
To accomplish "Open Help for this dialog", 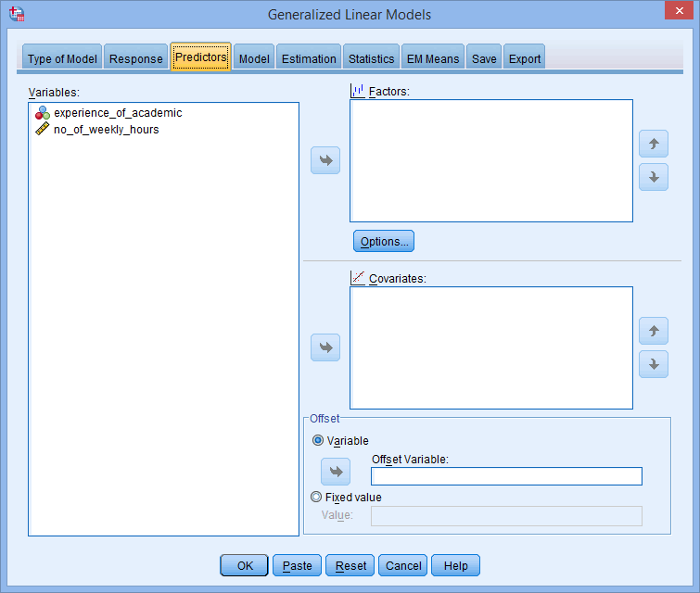I will click(x=456, y=565).
